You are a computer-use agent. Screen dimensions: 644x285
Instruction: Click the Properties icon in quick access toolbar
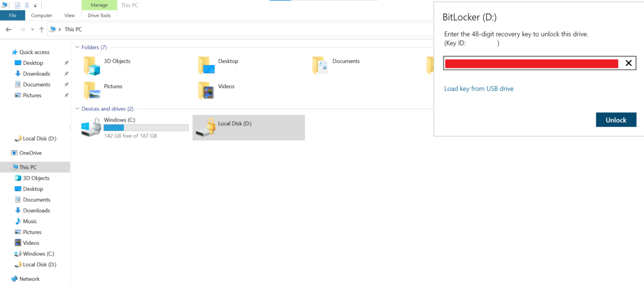click(18, 5)
